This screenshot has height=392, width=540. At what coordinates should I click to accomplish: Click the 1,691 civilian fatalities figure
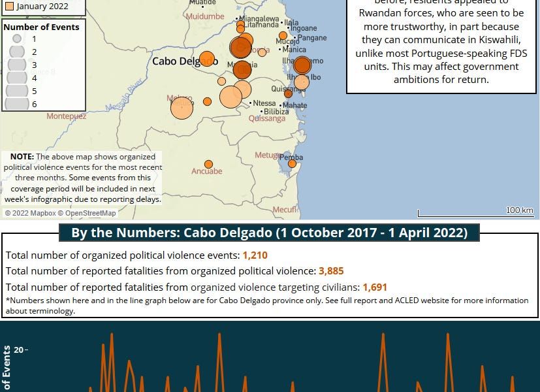[375, 287]
